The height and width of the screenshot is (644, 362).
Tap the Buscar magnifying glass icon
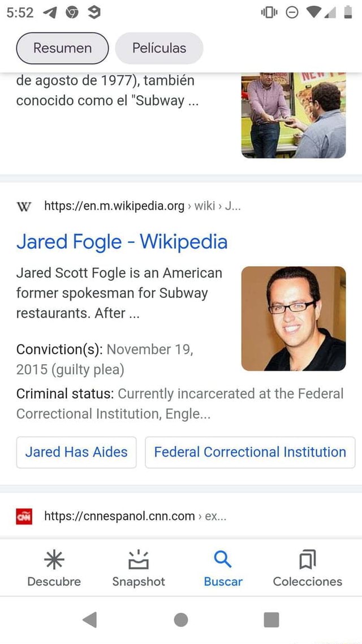(x=223, y=560)
